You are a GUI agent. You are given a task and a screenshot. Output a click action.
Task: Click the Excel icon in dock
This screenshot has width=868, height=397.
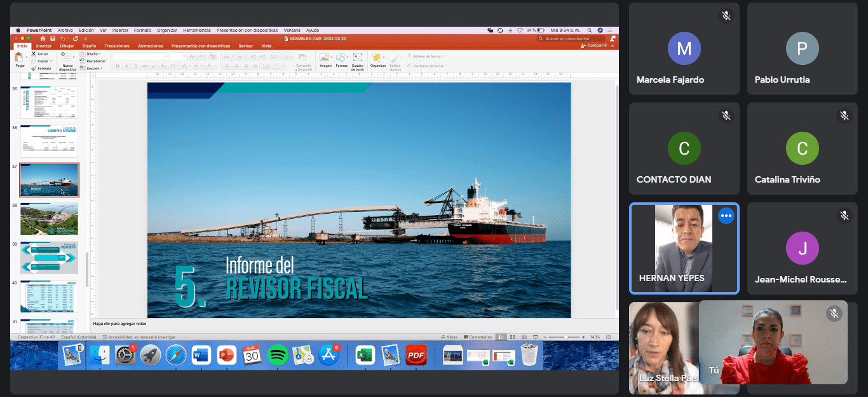[365, 355]
